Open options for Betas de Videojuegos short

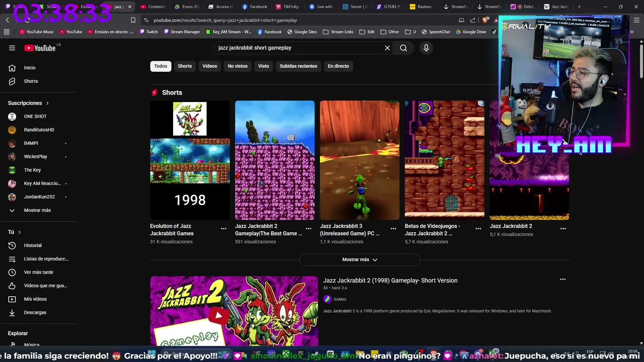pyautogui.click(x=478, y=228)
